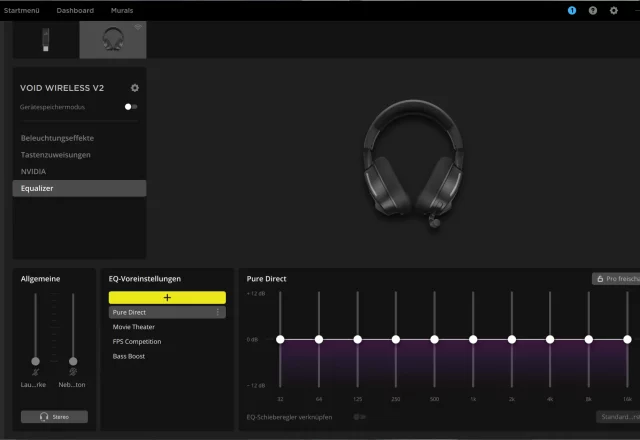Switch to the Murals tab
The width and height of the screenshot is (640, 440).
[122, 10]
